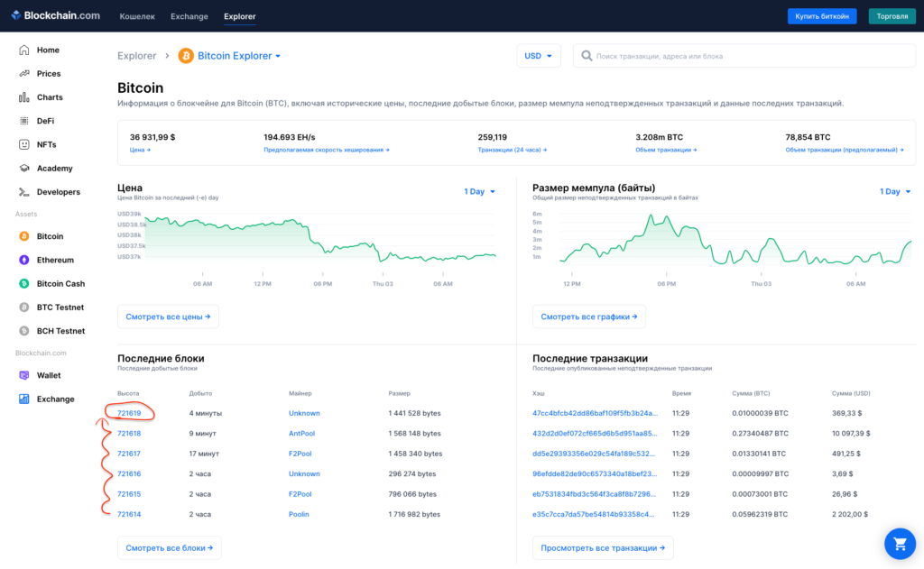
Task: Go to Home in the sidebar
Action: coord(48,50)
